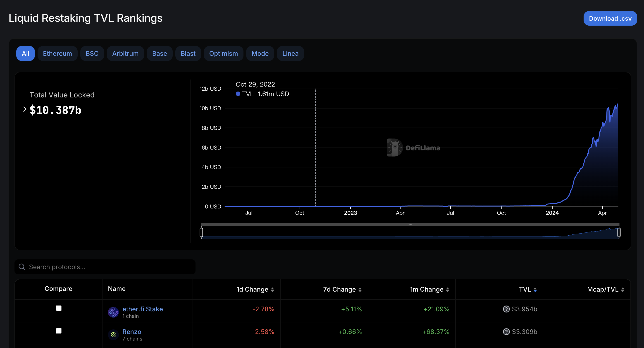Select the All chain filter
Viewport: 644px width, 348px height.
(x=26, y=53)
